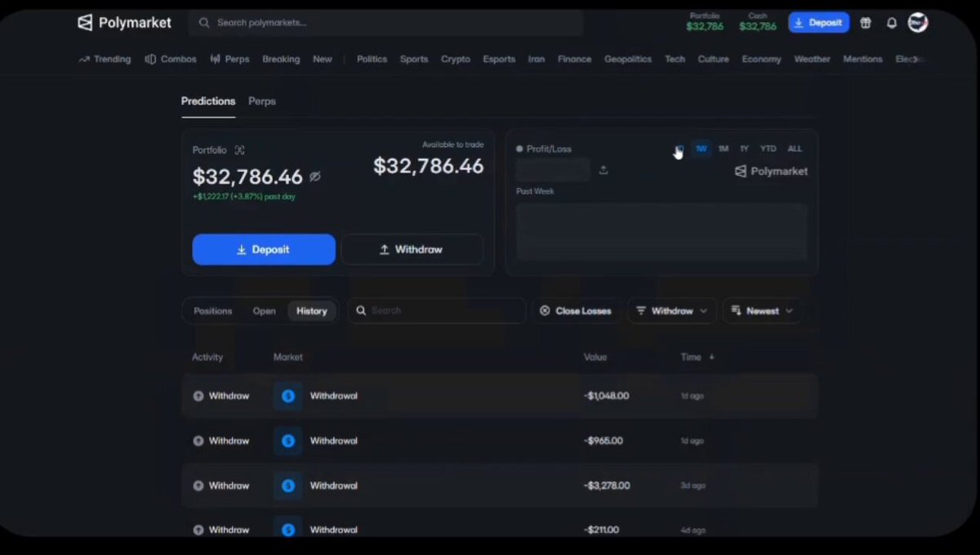Image resolution: width=980 pixels, height=555 pixels.
Task: Click the -$3,278.00 value
Action: 607,486
